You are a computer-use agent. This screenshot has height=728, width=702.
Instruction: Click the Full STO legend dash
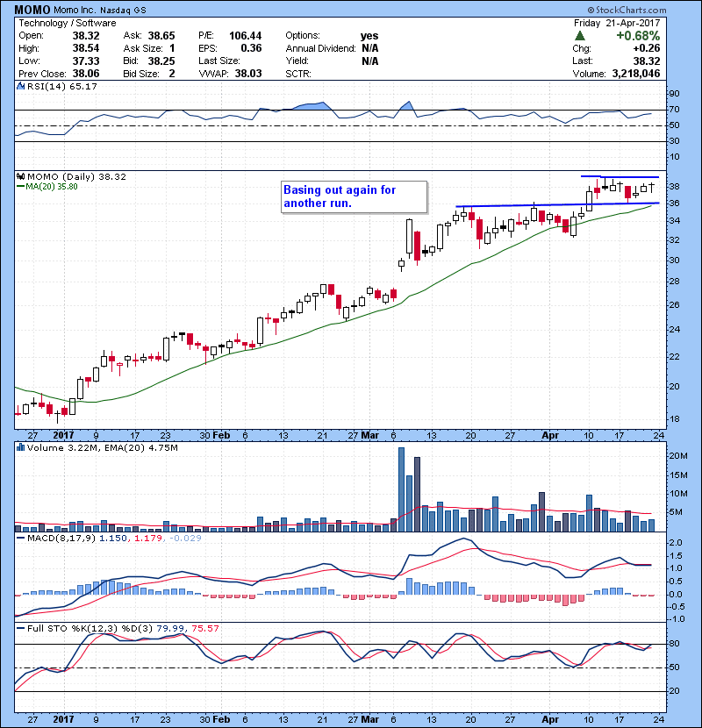pyautogui.click(x=20, y=628)
